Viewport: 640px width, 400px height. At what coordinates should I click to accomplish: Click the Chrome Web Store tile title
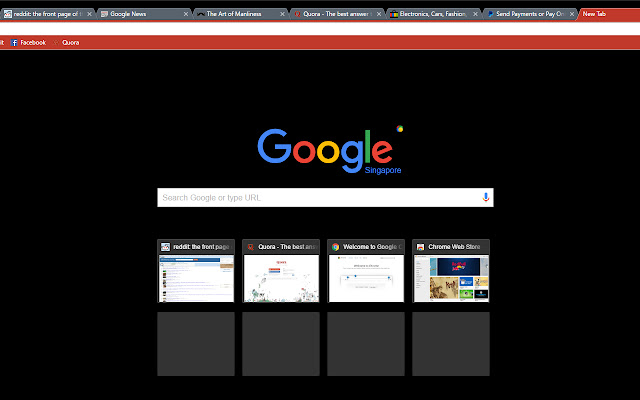(x=454, y=247)
